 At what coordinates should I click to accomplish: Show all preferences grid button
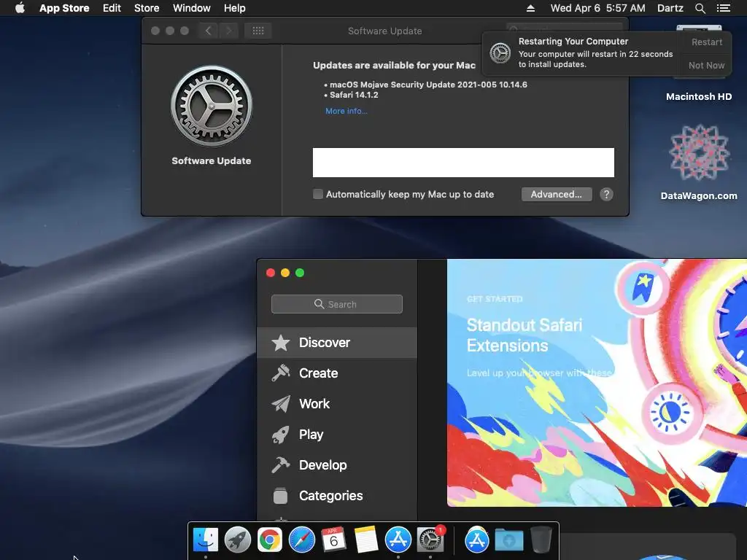[258, 31]
